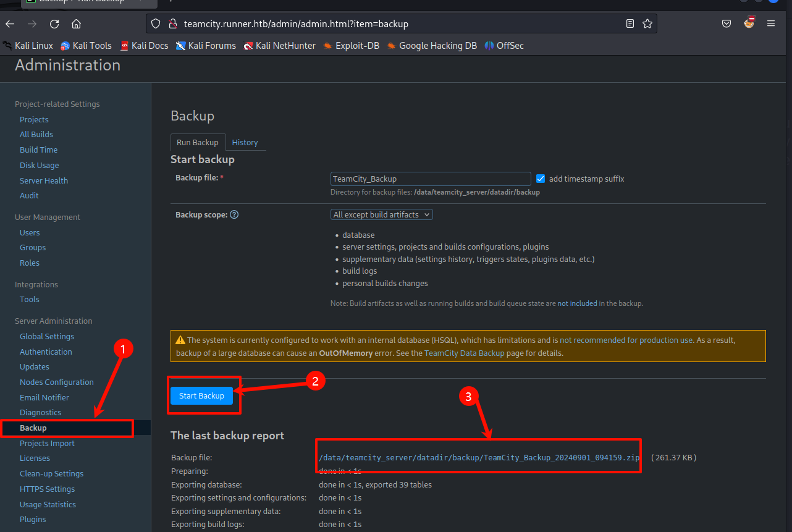Open Server Health in the sidebar
The width and height of the screenshot is (792, 532).
click(44, 180)
